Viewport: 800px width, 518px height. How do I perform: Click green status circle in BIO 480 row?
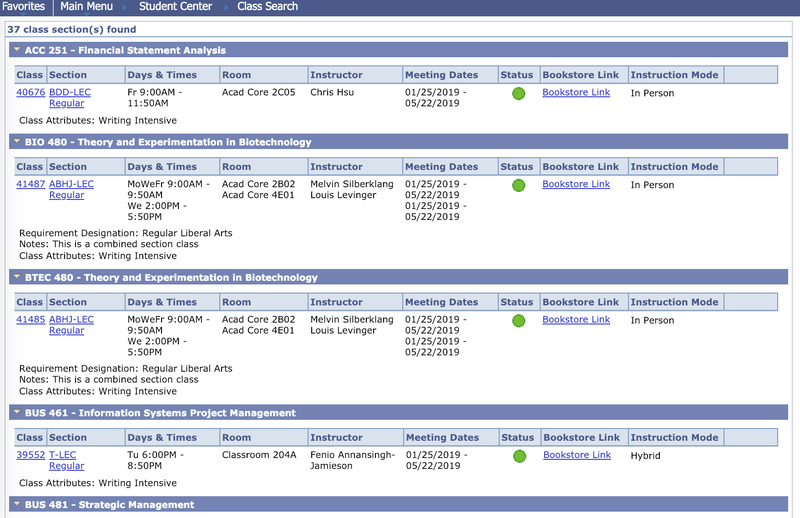pyautogui.click(x=518, y=186)
